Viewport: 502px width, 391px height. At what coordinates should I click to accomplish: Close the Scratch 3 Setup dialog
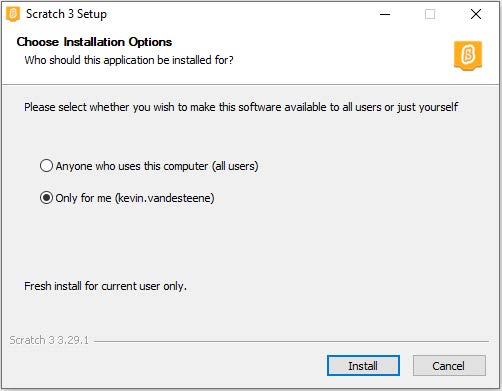coord(476,14)
